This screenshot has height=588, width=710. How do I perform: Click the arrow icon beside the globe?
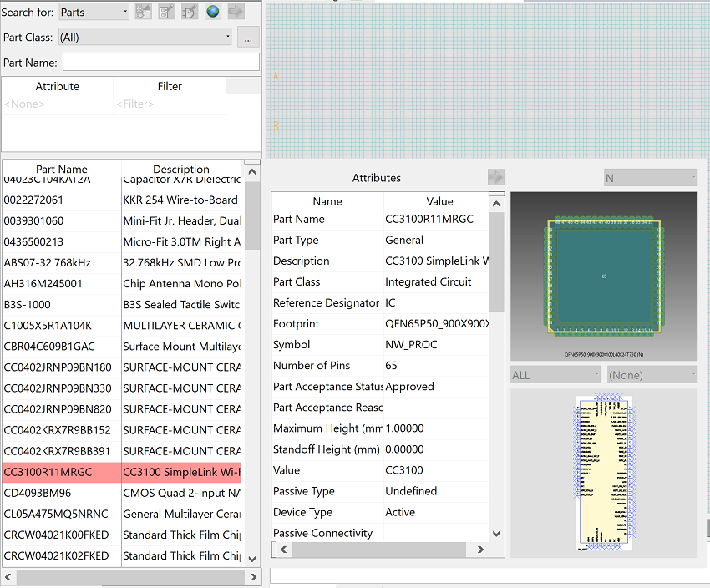point(236,12)
